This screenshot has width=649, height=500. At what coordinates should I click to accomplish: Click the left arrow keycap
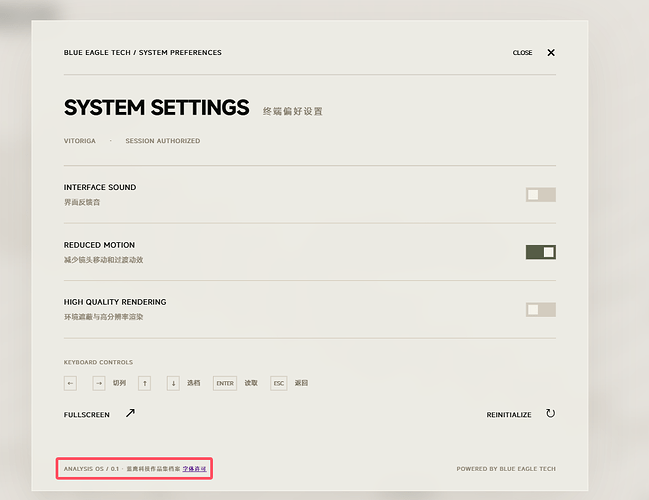(70, 383)
